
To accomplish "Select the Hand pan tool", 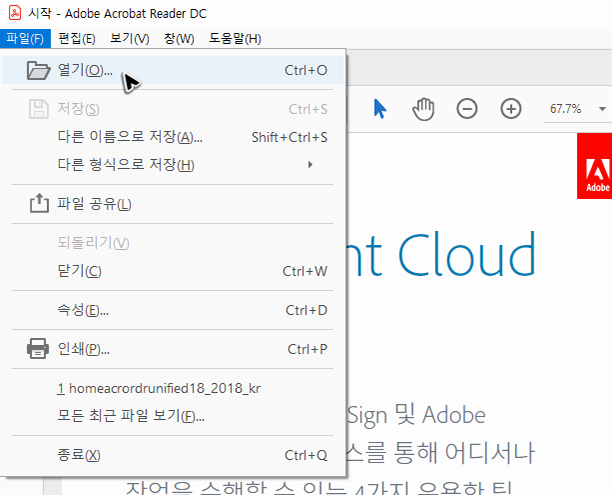I will pos(423,109).
